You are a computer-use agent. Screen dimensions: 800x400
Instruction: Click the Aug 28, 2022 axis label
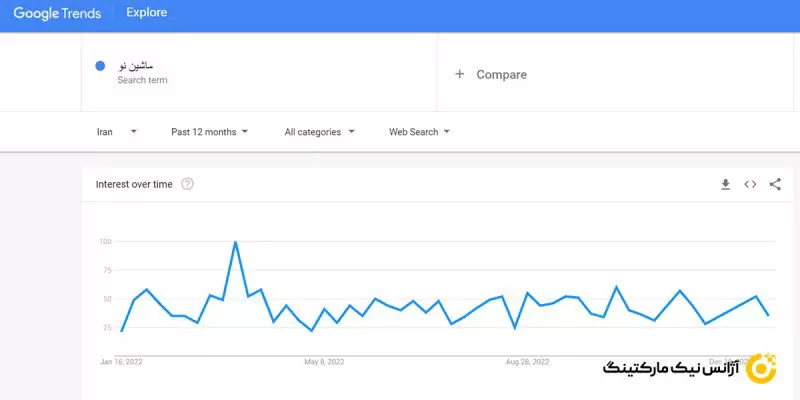[527, 361]
